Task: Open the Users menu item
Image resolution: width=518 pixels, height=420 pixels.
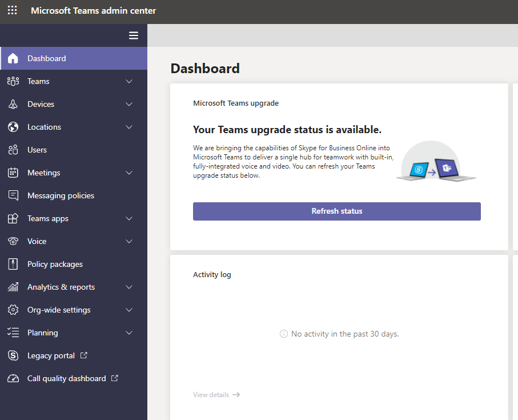Action: tap(74, 150)
